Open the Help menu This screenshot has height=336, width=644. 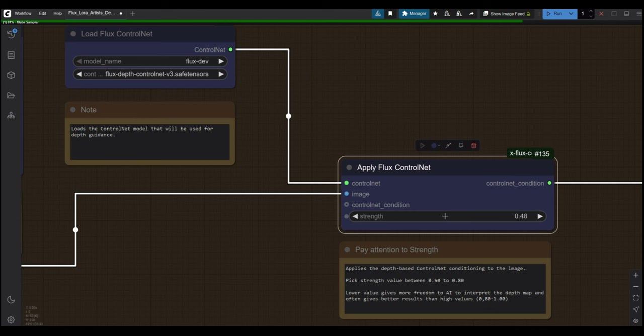coord(57,14)
